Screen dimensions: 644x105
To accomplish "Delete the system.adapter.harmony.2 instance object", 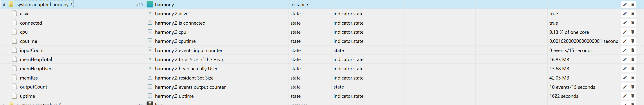I will 633,4.
